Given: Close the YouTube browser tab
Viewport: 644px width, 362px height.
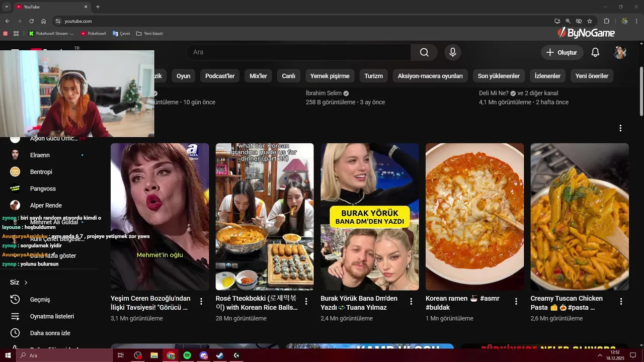Looking at the screenshot, I should (x=86, y=7).
